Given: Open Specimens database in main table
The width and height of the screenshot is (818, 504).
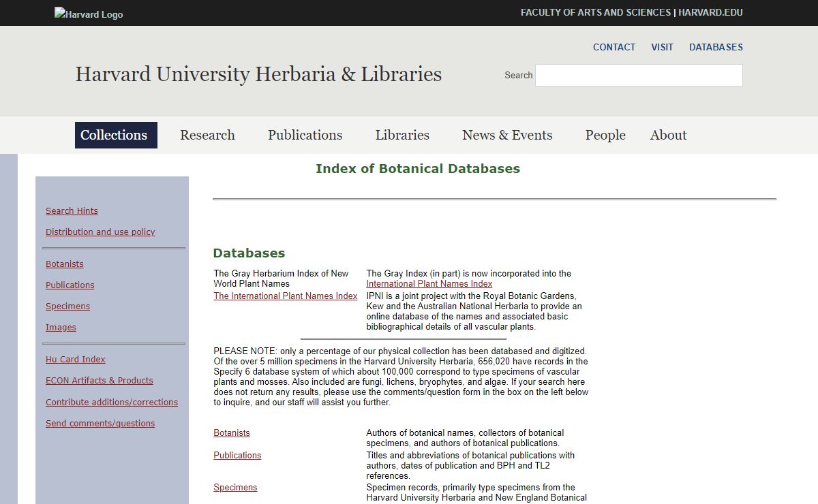Looking at the screenshot, I should pos(235,487).
